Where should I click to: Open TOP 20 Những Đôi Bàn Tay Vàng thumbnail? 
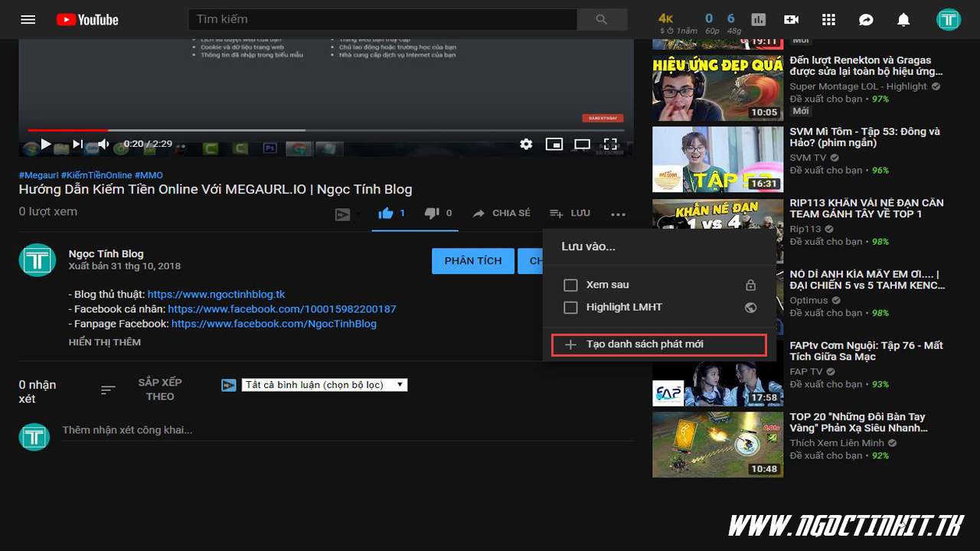point(717,445)
